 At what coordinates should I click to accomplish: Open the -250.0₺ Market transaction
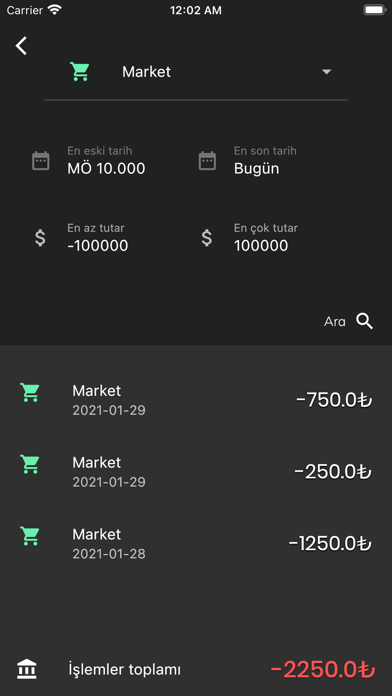pyautogui.click(x=196, y=471)
